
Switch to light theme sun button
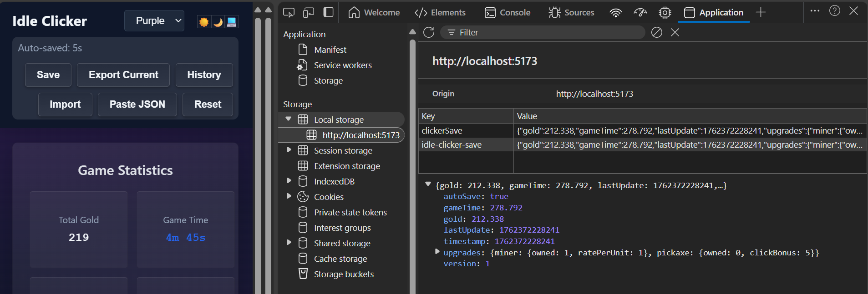coord(204,22)
